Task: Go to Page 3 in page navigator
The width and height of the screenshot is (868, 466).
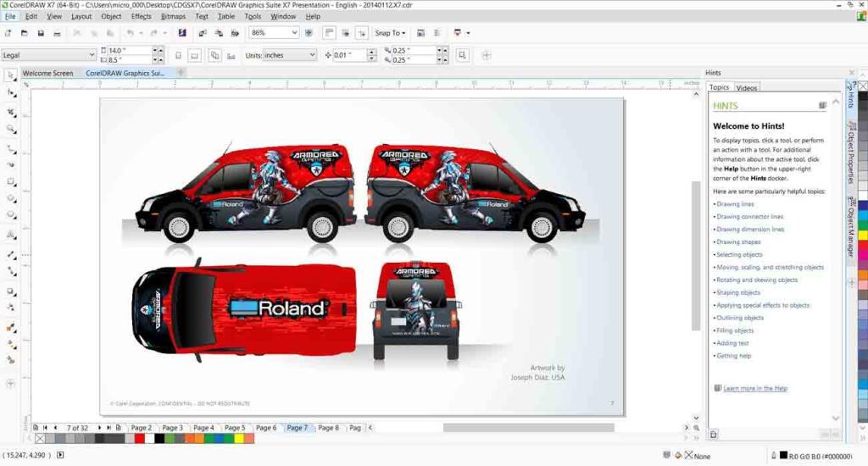Action: [172, 428]
